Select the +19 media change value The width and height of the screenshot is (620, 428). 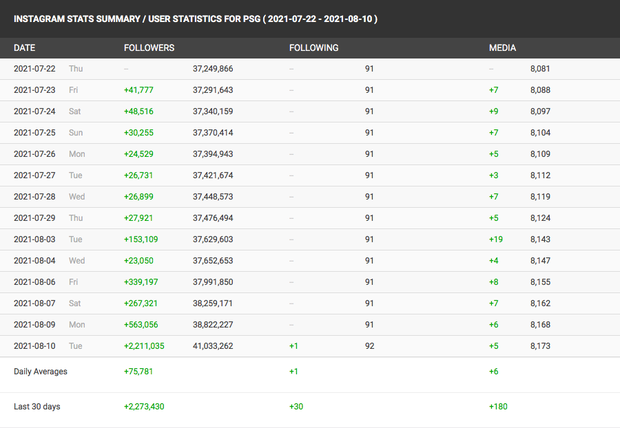click(x=496, y=239)
